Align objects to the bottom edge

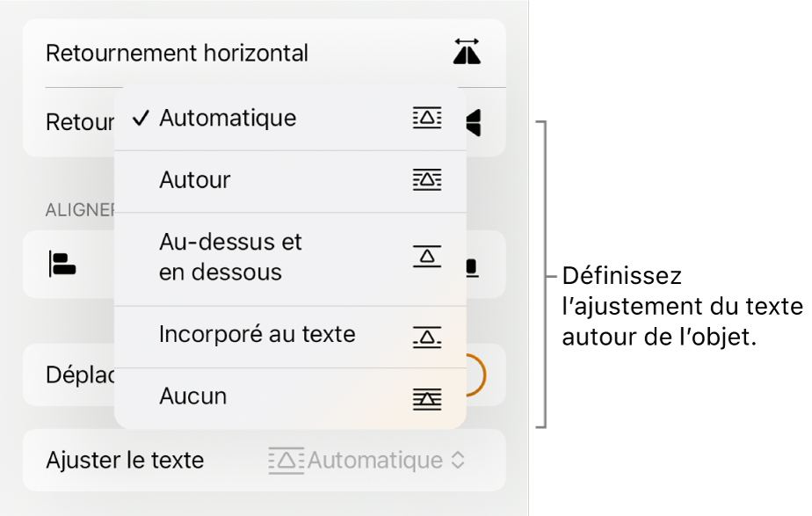pyautogui.click(x=472, y=265)
